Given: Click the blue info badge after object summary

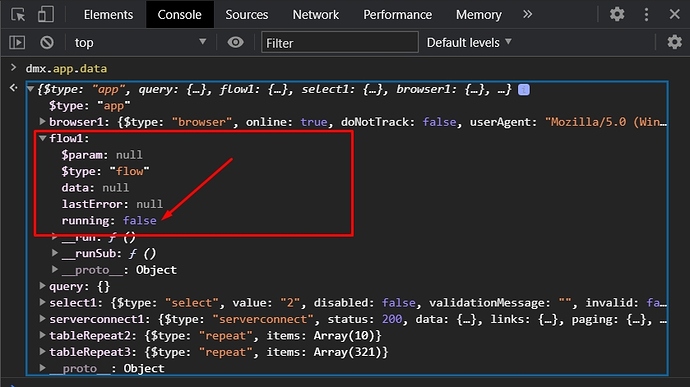Looking at the screenshot, I should 524,89.
